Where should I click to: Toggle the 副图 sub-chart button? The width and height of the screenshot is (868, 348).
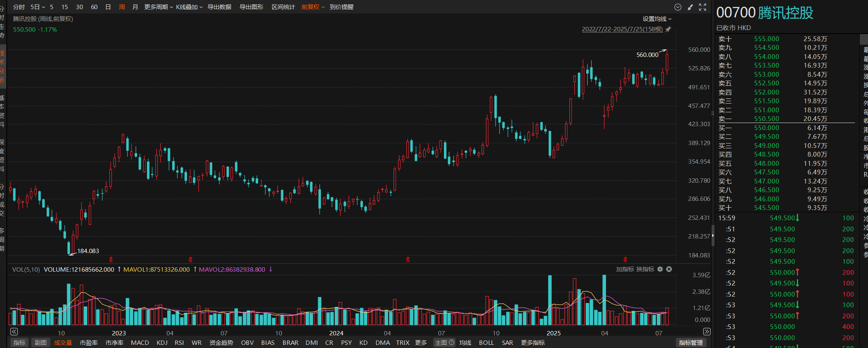coord(40,342)
